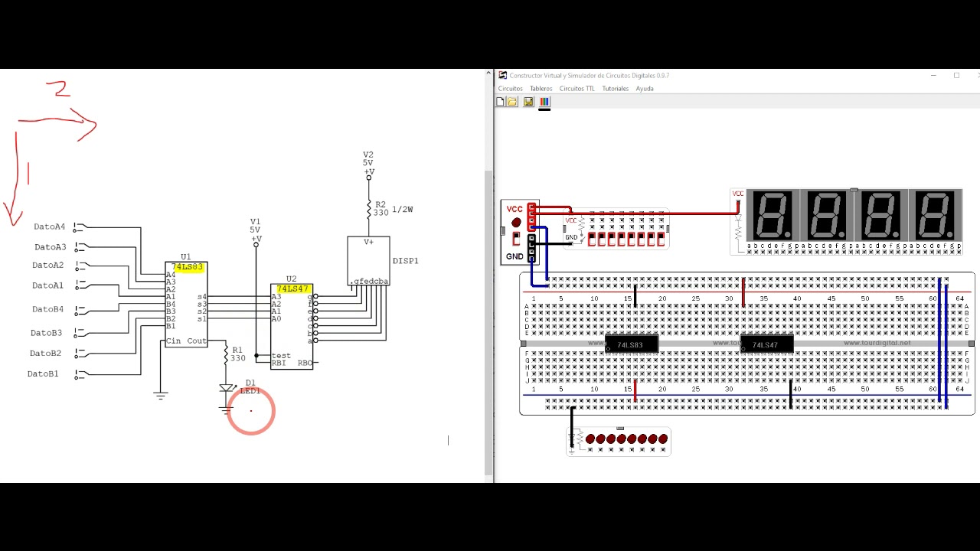Click the first LED of the LED module
Viewport: 980px width, 551px height.
point(591,439)
